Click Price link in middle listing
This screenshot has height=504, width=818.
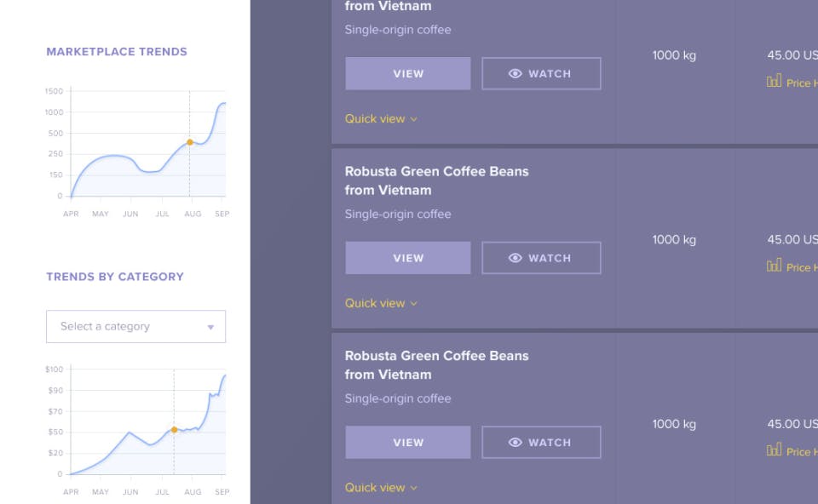pos(799,267)
